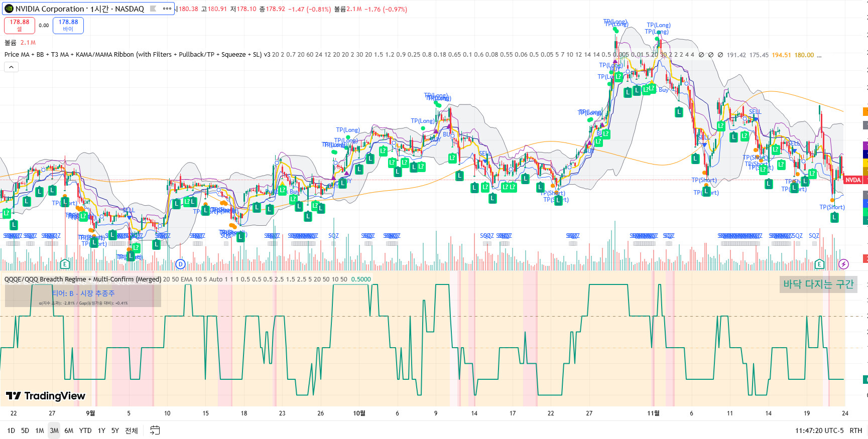The height and width of the screenshot is (439, 868).
Task: Click the '10월' label on the time axis
Action: (x=359, y=413)
